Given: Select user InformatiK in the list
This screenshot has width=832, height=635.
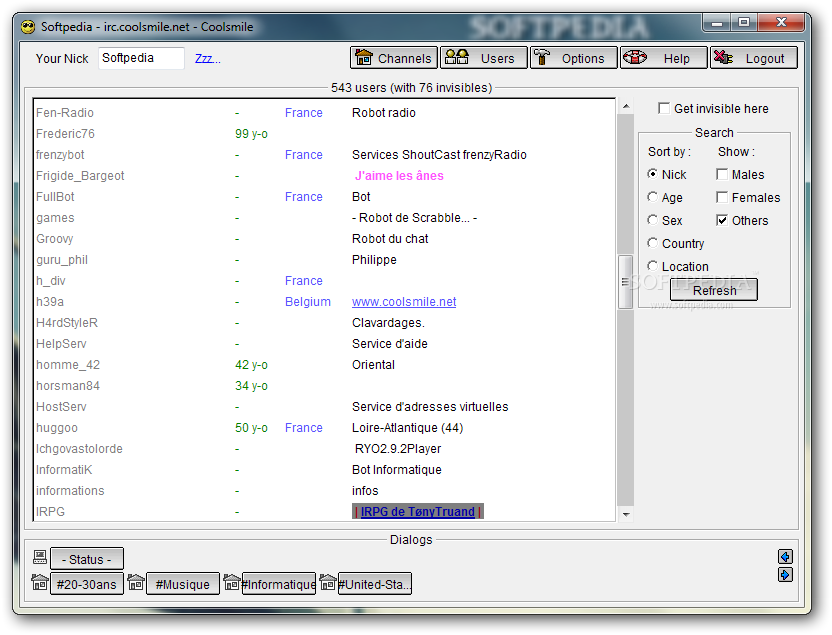Looking at the screenshot, I should 64,470.
